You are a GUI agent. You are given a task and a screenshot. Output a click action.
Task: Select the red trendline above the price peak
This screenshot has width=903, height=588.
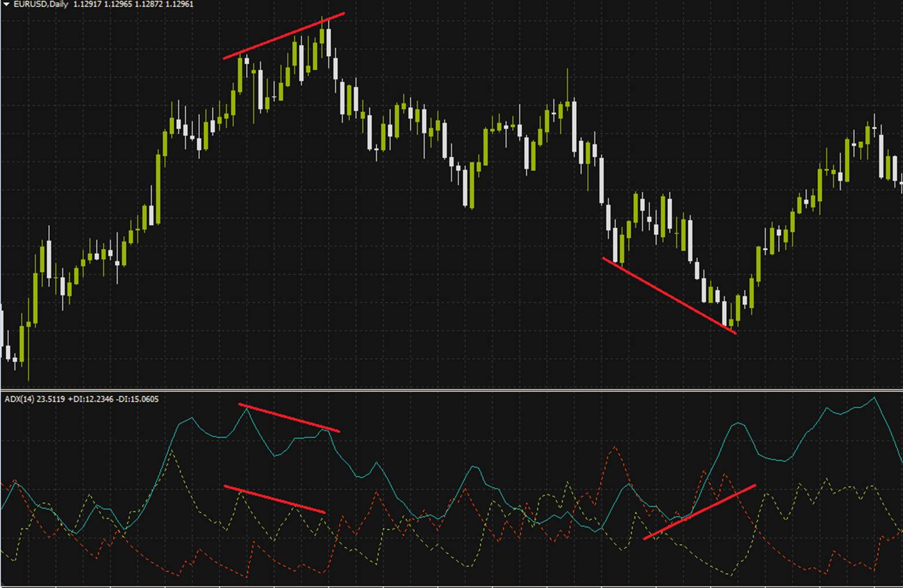point(284,35)
